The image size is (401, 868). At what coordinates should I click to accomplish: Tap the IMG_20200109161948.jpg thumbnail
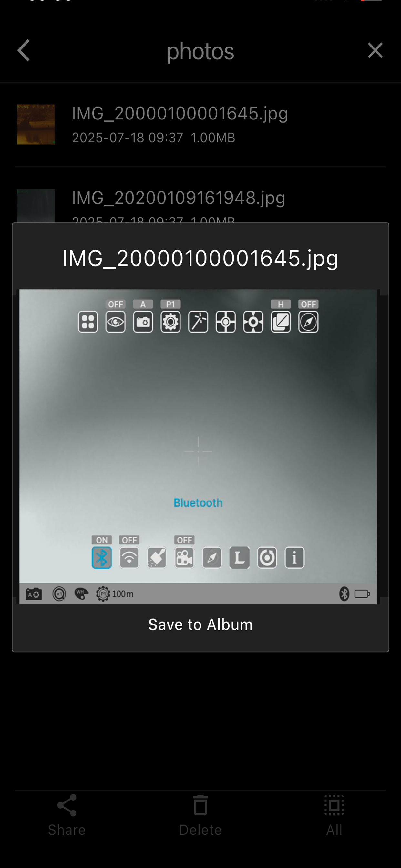click(36, 206)
